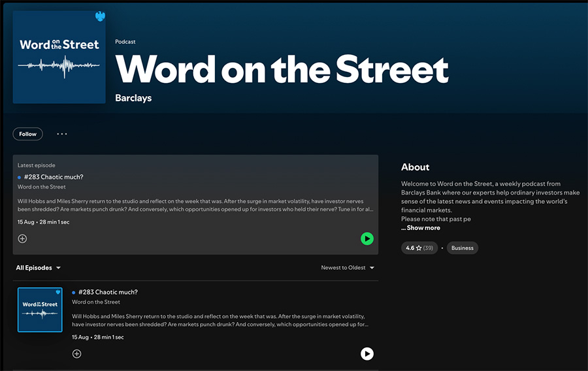Expand the All Episodes filter dropdown

coord(39,268)
